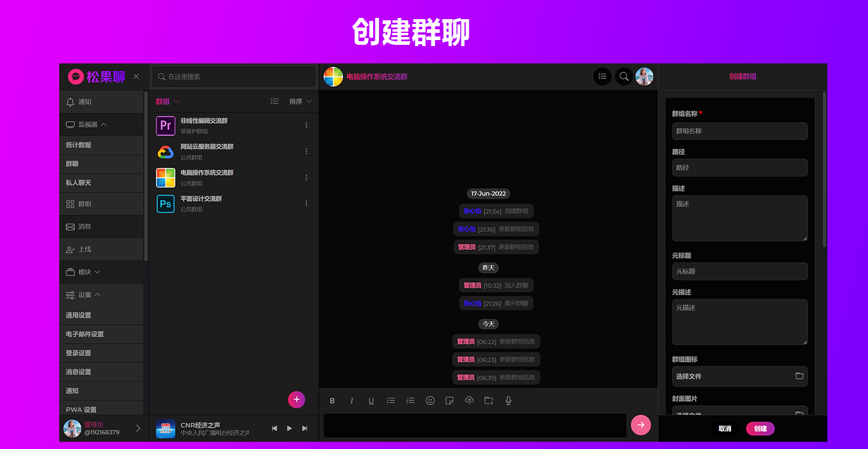
Task: Open 上线 online users item
Action: click(102, 249)
